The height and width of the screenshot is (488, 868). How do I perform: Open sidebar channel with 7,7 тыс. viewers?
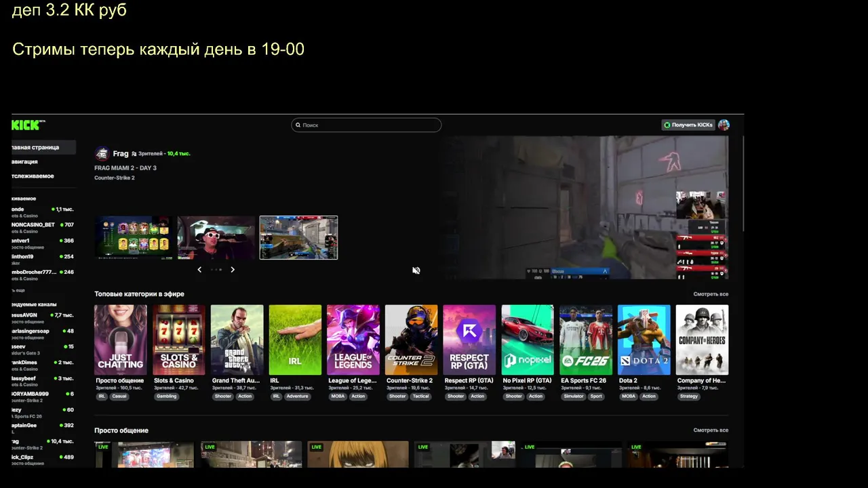(x=43, y=318)
